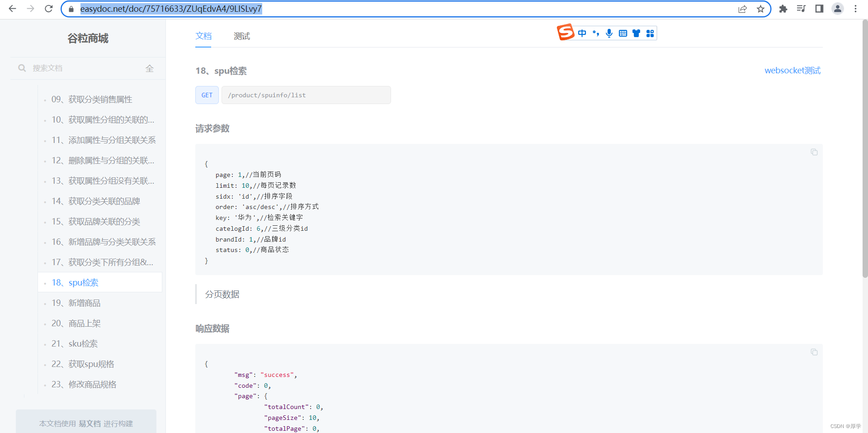Open doc 17、获取分类下所有分组&...
The width and height of the screenshot is (868, 433).
coord(102,262)
